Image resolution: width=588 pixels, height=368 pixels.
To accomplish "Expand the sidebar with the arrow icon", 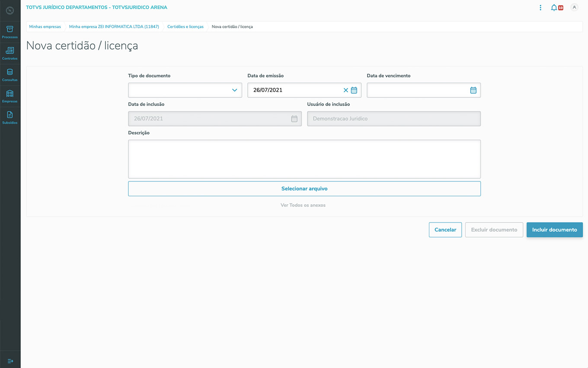I will [x=10, y=361].
